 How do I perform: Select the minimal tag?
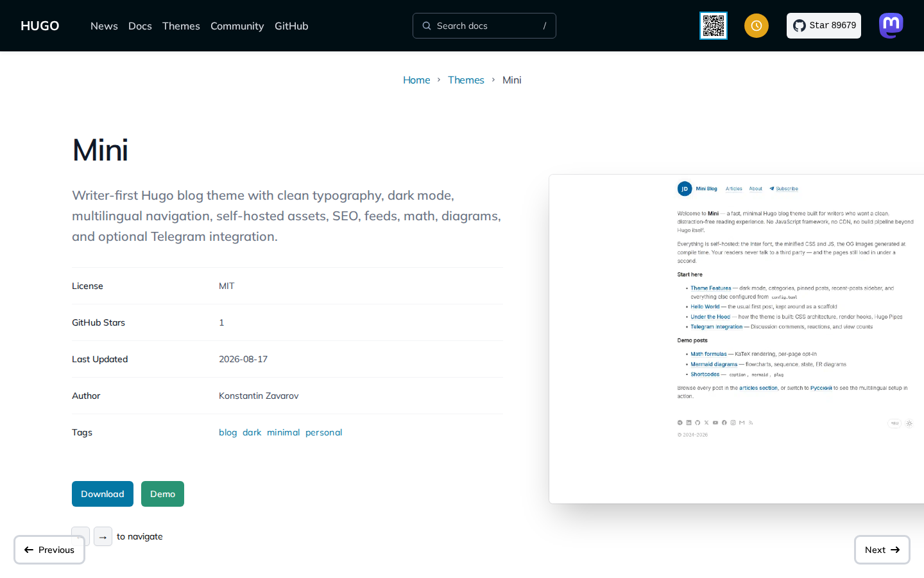pos(283,432)
